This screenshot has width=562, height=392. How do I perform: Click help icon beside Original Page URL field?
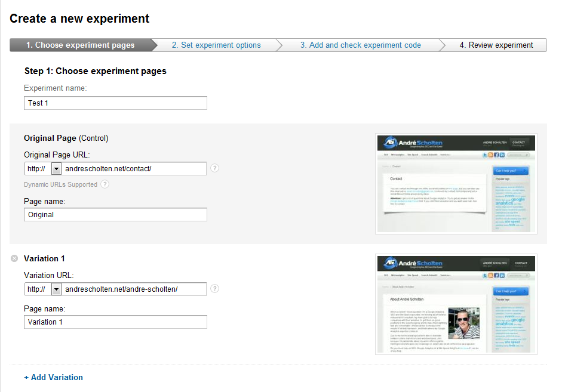215,168
